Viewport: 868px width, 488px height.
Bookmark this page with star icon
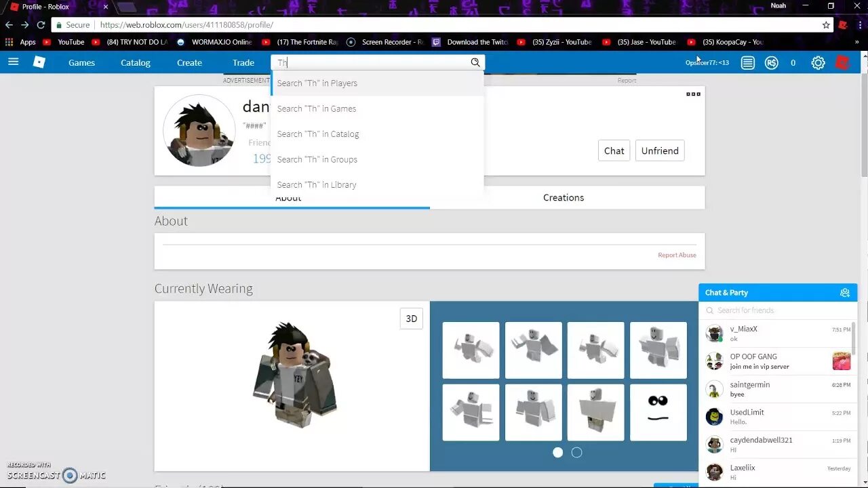(x=826, y=25)
